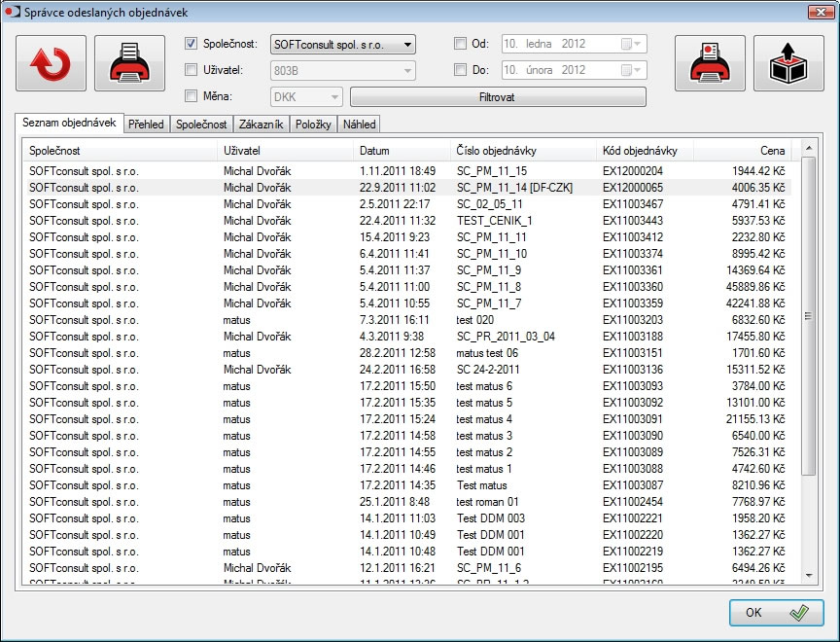840x642 pixels.
Task: Click the box export button with arrow
Action: (x=788, y=63)
